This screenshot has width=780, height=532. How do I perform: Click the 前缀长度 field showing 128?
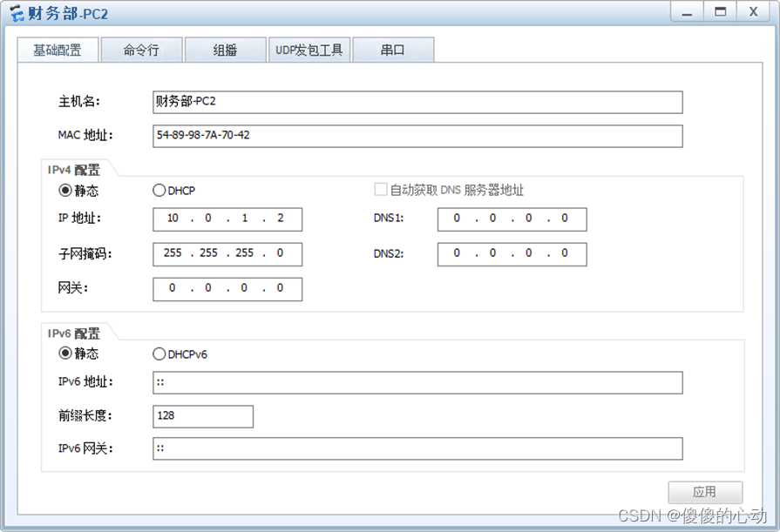point(202,416)
